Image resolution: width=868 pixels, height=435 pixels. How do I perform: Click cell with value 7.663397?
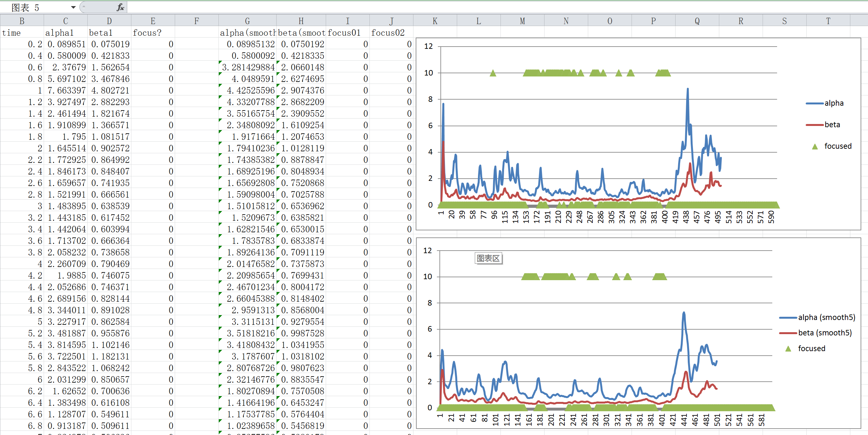pyautogui.click(x=65, y=90)
